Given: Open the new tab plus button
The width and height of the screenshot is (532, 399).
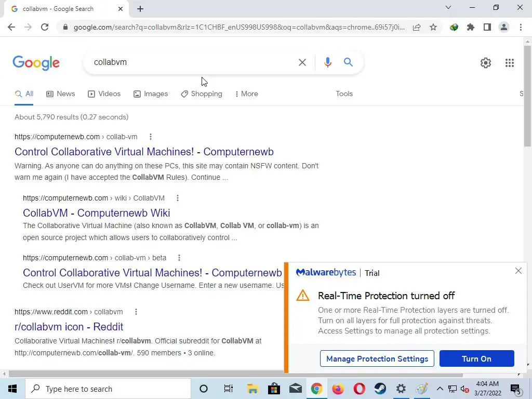Looking at the screenshot, I should coord(140,9).
